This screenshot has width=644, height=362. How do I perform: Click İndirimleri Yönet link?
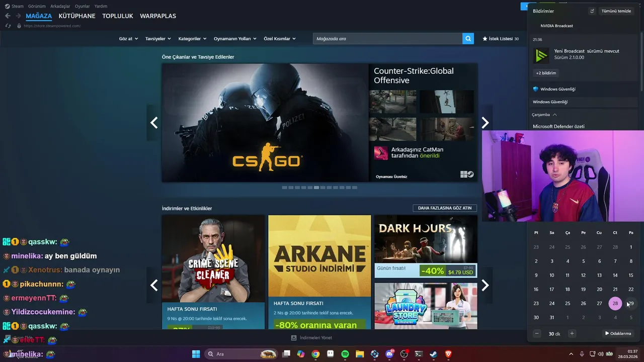(316, 338)
